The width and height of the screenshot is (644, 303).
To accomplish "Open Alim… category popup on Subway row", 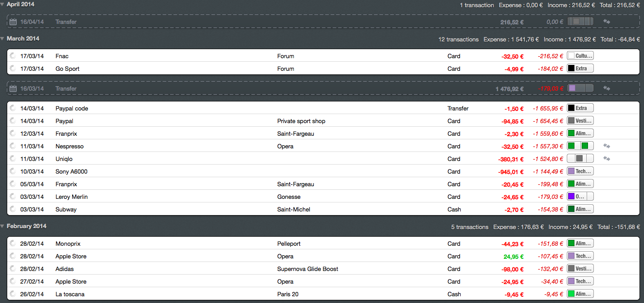I will pos(580,209).
